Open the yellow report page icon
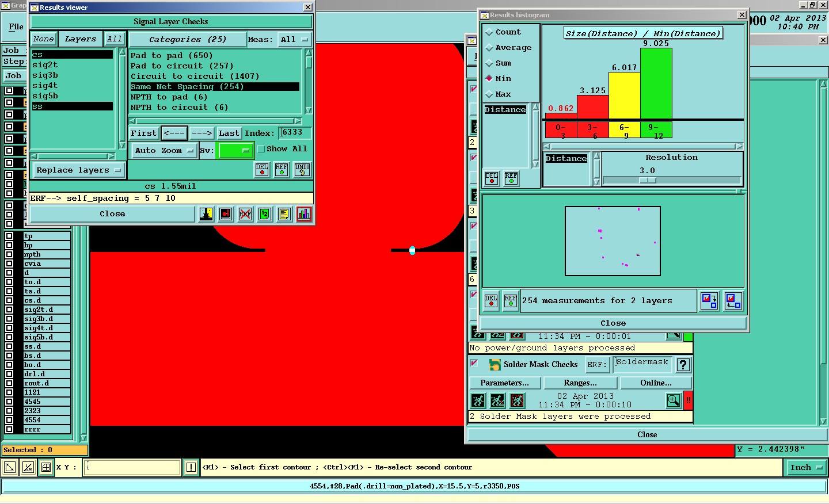 (284, 214)
